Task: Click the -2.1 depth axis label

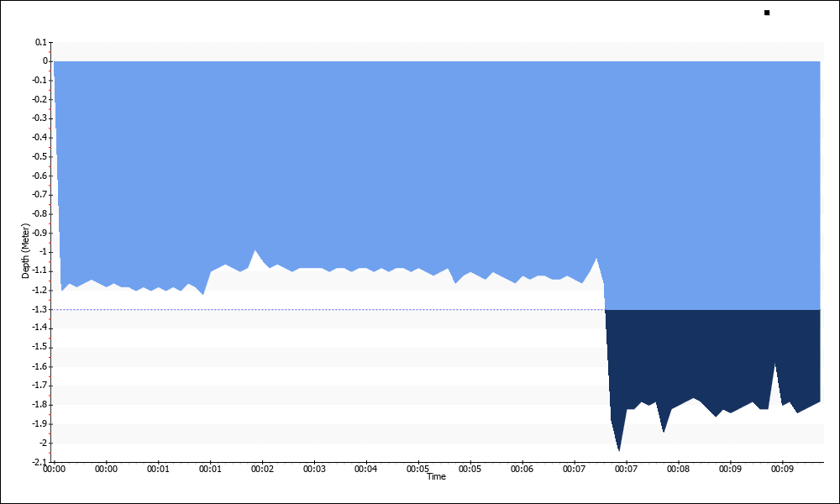Action: 39,462
